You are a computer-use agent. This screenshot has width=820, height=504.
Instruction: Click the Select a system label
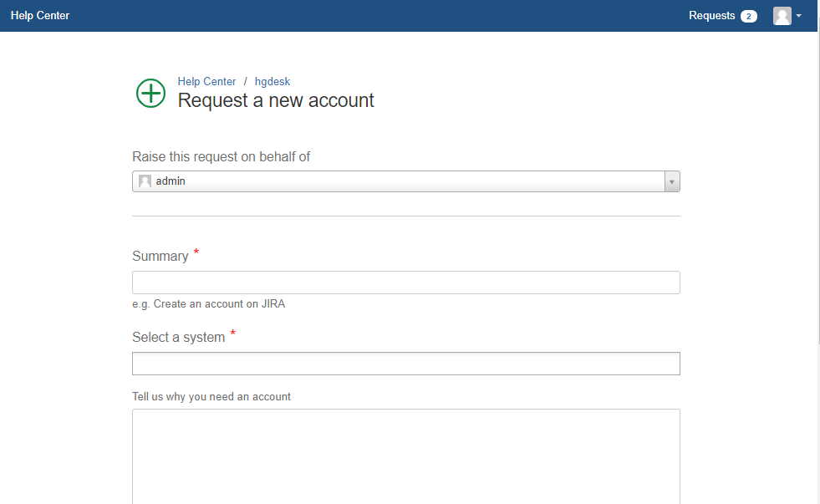[x=178, y=337]
